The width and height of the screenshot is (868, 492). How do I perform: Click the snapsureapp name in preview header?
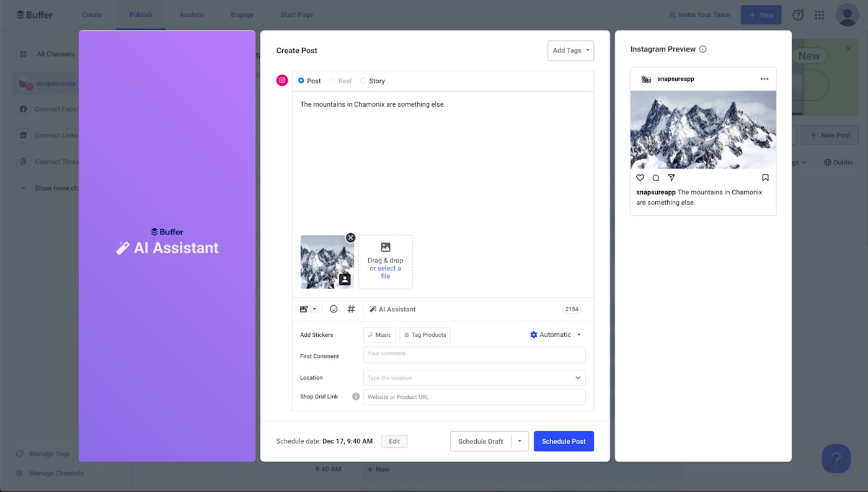coord(676,79)
